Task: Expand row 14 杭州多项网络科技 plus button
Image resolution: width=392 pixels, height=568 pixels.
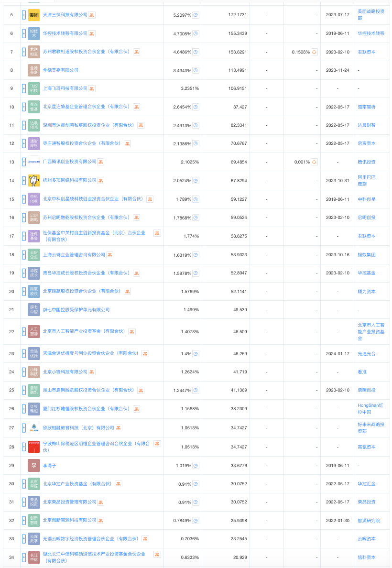Action: [24, 180]
